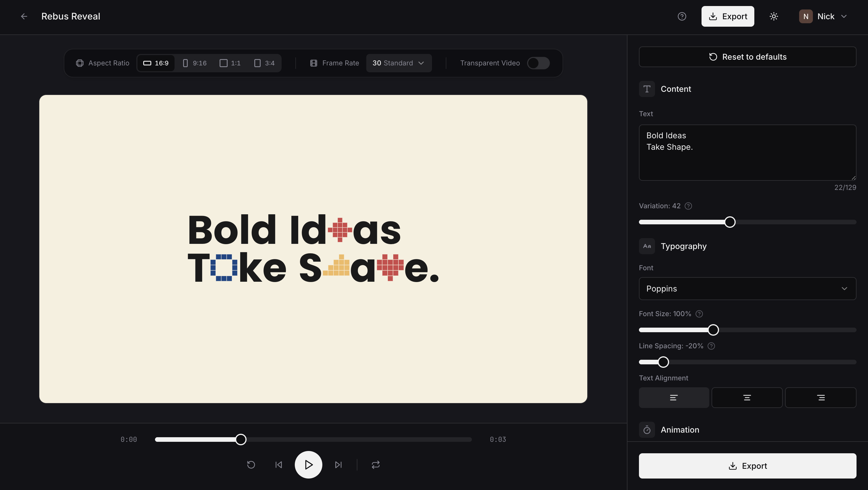Select 9:16 aspect ratio

tap(195, 63)
